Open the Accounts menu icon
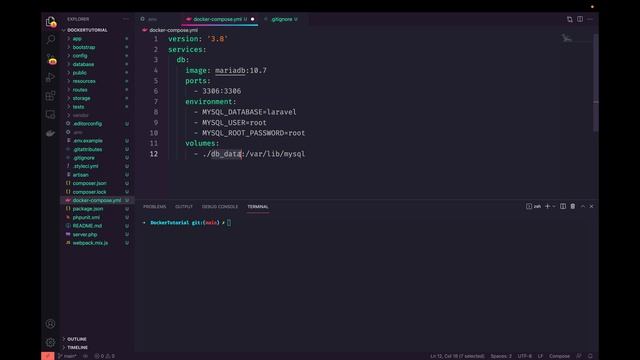Screen dimensions: 640x360 click(x=50, y=324)
